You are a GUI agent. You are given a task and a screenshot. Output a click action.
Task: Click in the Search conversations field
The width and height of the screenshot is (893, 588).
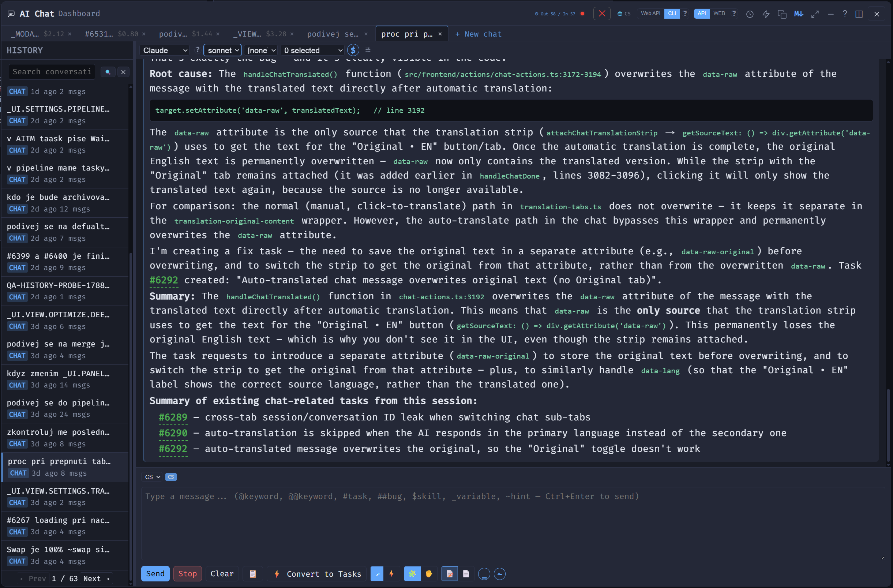click(52, 72)
